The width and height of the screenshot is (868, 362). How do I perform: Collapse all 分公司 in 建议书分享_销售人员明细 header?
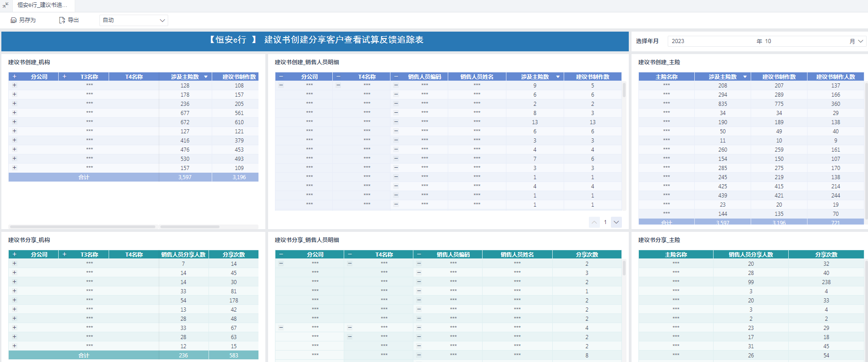281,254
